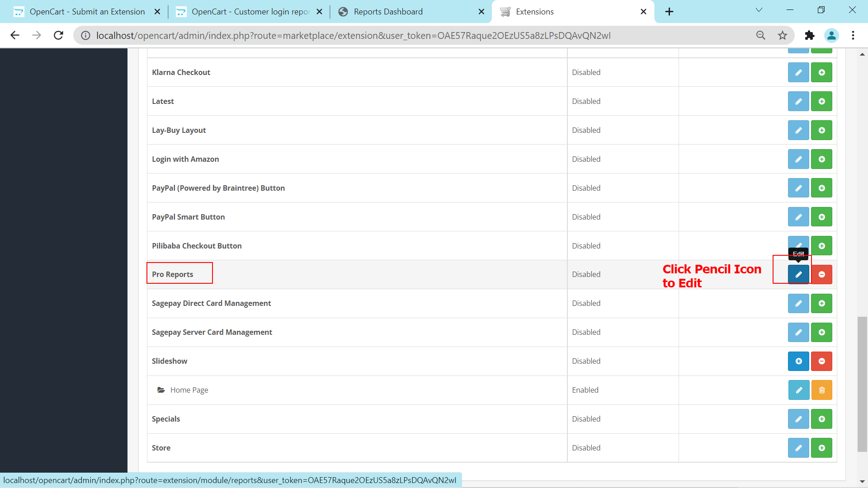Open tab search dropdown arrow
The height and width of the screenshot is (488, 868).
pos(759,10)
